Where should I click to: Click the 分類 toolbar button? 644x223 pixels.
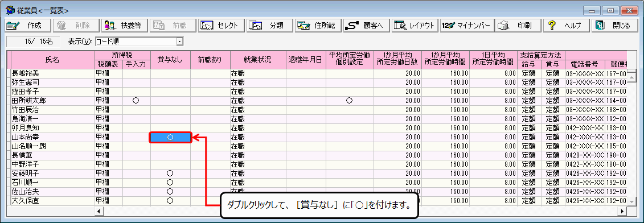tap(270, 26)
